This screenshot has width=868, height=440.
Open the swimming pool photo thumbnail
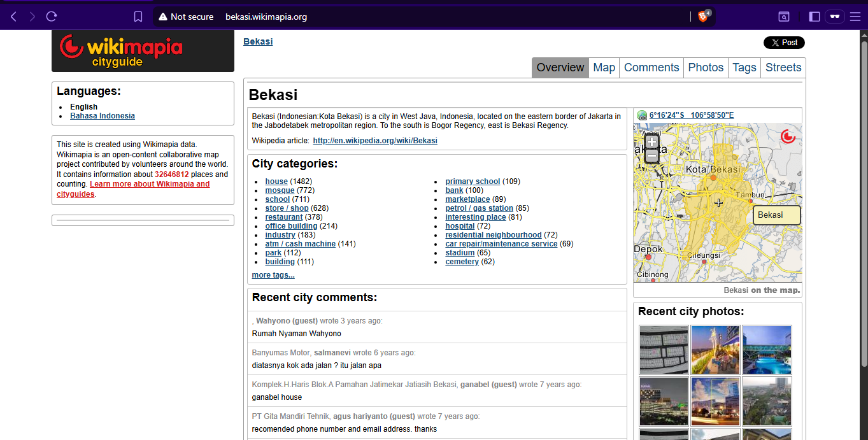[767, 350]
